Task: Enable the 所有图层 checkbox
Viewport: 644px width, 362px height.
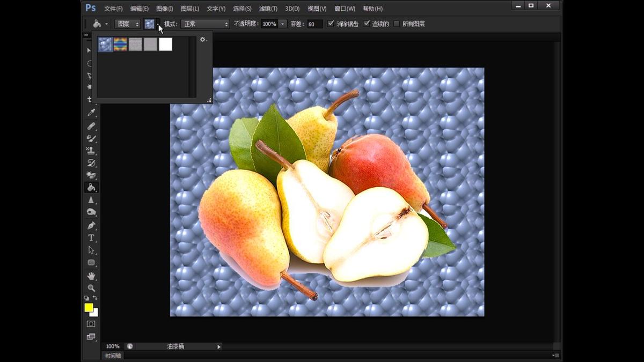Action: pos(397,24)
